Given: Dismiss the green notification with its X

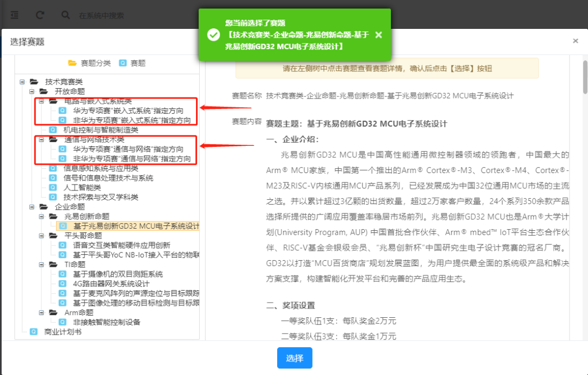Looking at the screenshot, I should 379,35.
